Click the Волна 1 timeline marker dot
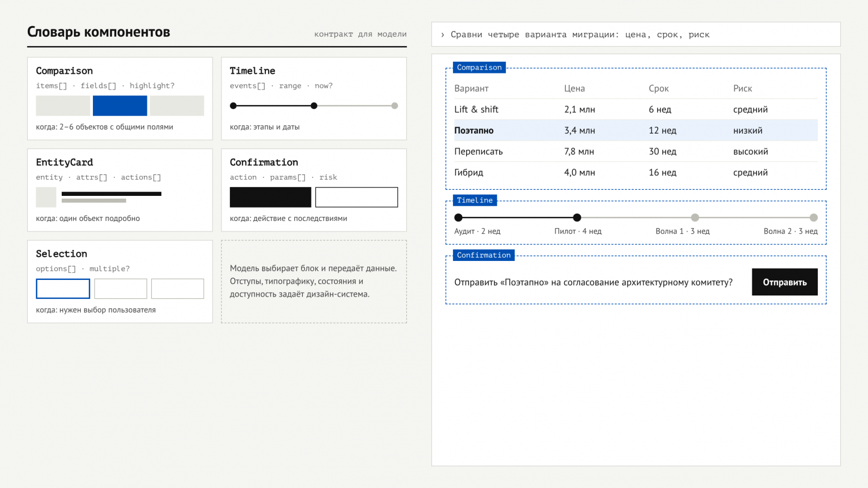 pos(695,218)
